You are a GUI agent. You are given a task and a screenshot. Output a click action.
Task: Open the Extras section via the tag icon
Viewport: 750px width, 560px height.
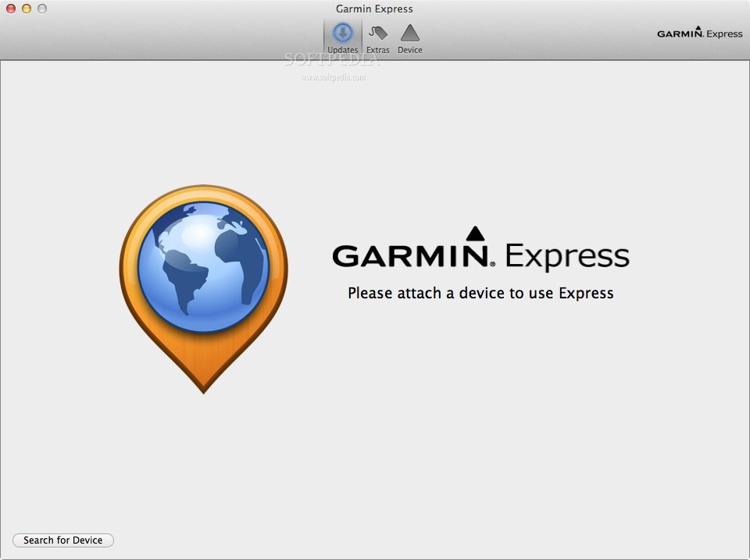click(378, 33)
